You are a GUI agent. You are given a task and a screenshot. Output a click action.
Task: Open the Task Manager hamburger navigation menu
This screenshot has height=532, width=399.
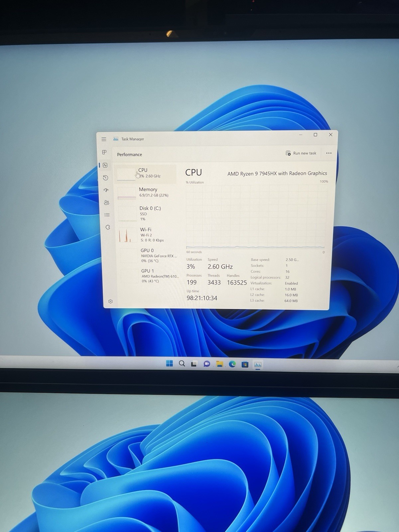pos(104,139)
